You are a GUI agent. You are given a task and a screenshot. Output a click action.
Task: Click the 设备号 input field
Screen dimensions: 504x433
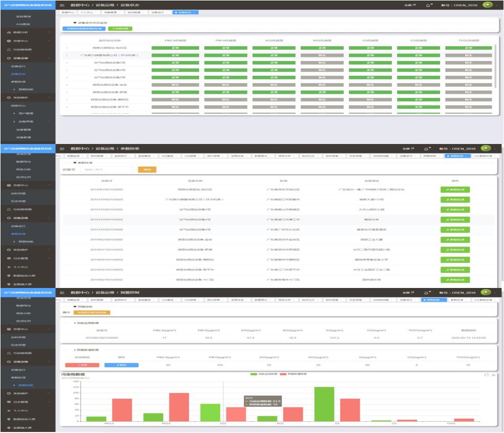coord(103,169)
